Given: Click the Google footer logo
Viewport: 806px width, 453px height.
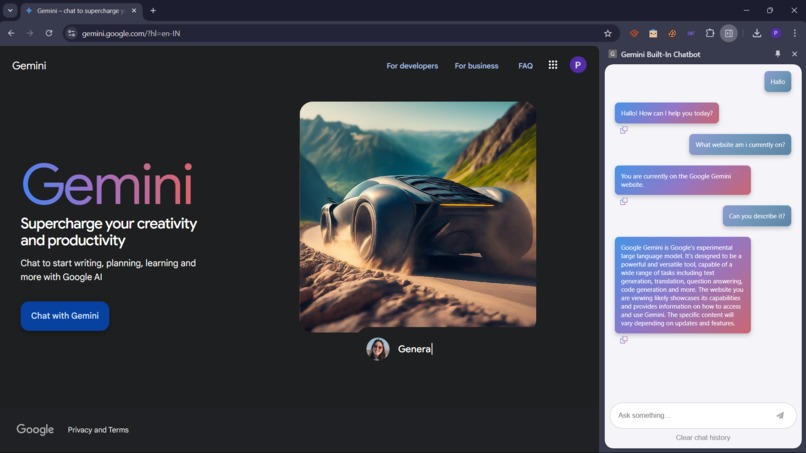Looking at the screenshot, I should pyautogui.click(x=35, y=429).
